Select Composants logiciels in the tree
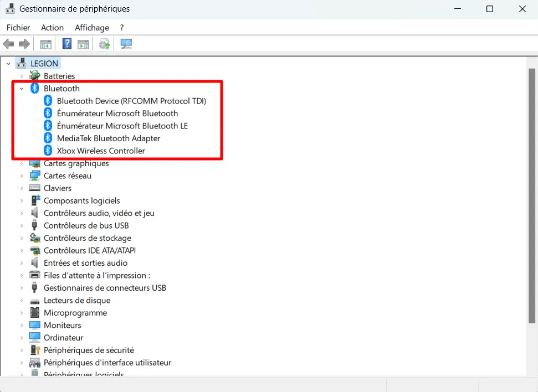The image size is (538, 392). coord(81,200)
